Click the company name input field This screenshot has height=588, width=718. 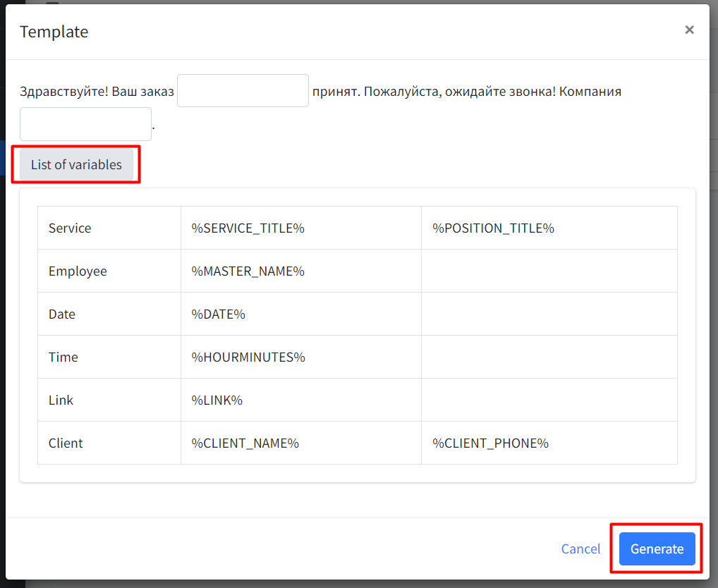click(85, 124)
